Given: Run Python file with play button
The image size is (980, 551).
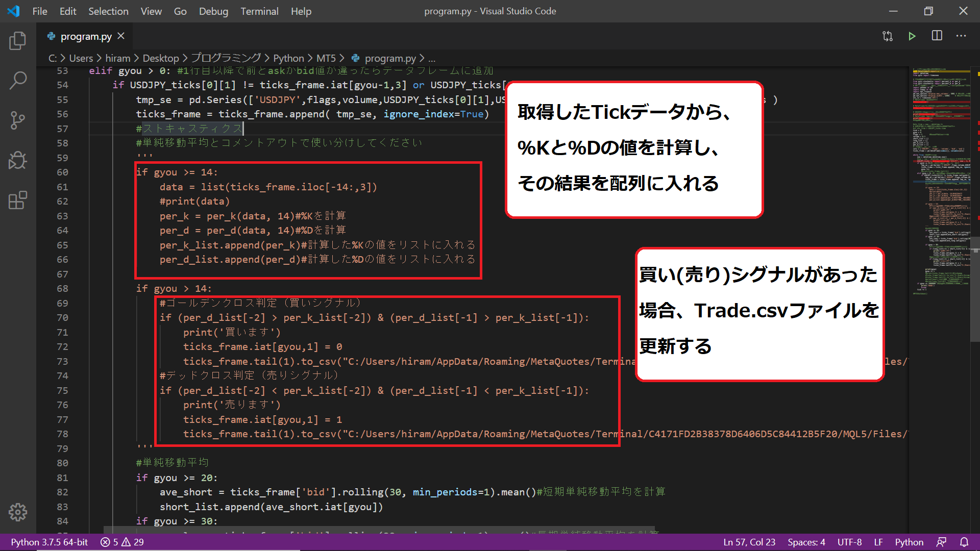Looking at the screenshot, I should (x=912, y=36).
